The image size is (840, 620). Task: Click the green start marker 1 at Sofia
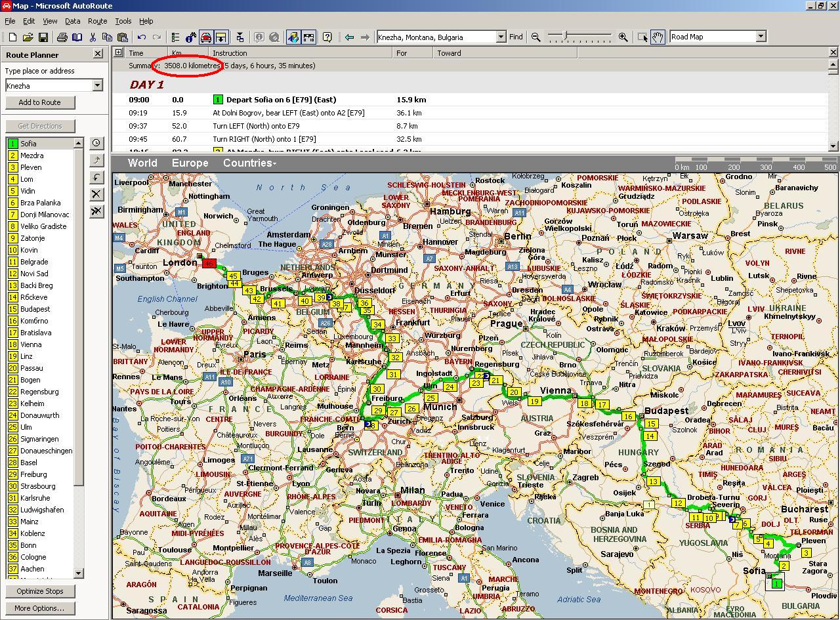(776, 583)
